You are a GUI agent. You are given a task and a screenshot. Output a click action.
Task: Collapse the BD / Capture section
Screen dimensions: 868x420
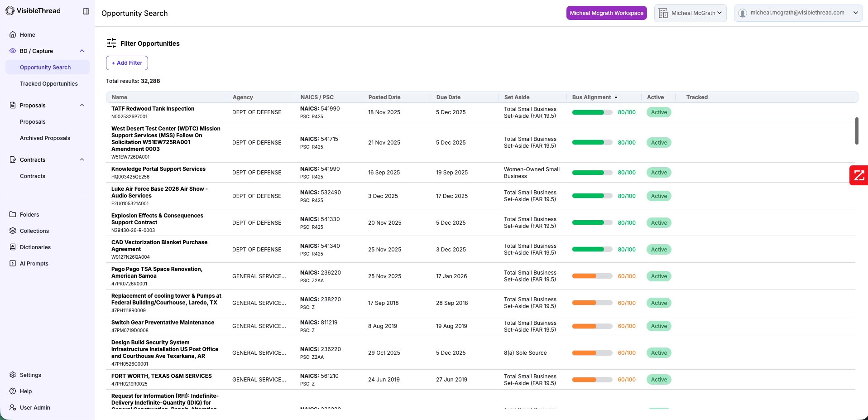82,51
